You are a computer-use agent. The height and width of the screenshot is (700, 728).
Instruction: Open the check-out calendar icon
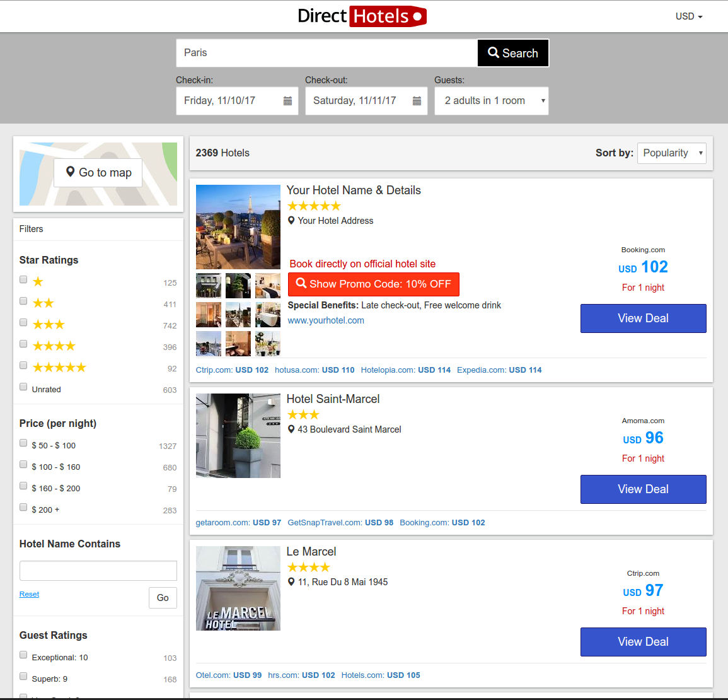[417, 101]
